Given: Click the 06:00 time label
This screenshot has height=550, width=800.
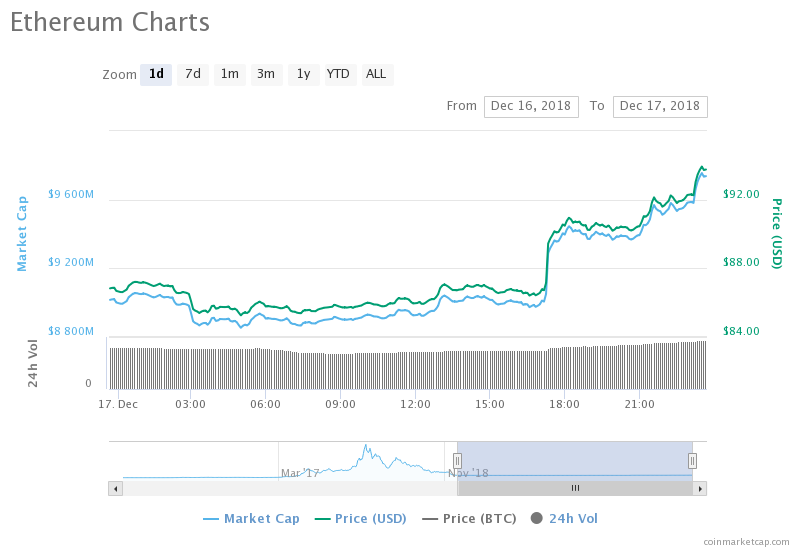Looking at the screenshot, I should (x=265, y=404).
